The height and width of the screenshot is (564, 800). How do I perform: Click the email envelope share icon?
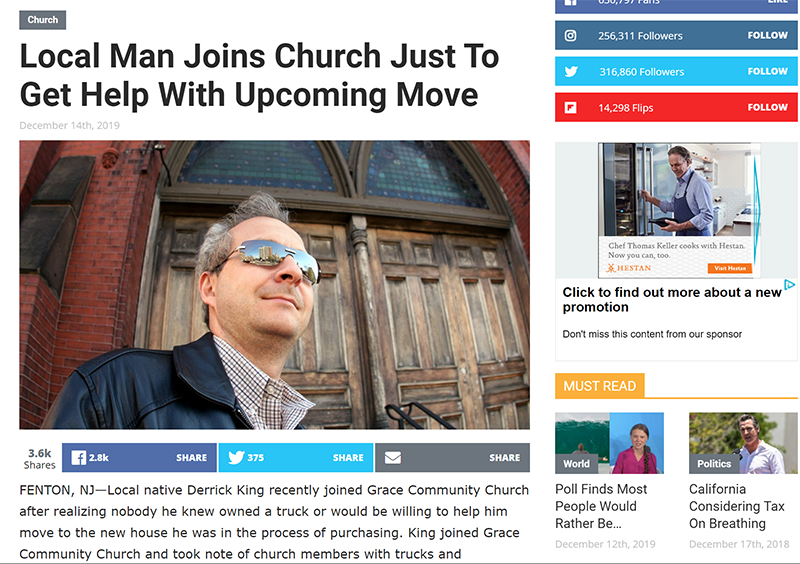pyautogui.click(x=392, y=458)
